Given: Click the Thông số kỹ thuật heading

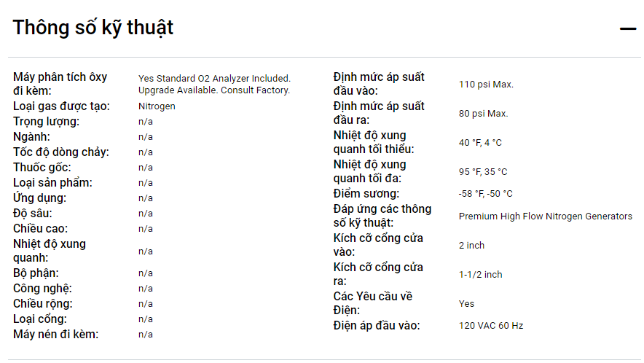Looking at the screenshot, I should click(93, 28).
